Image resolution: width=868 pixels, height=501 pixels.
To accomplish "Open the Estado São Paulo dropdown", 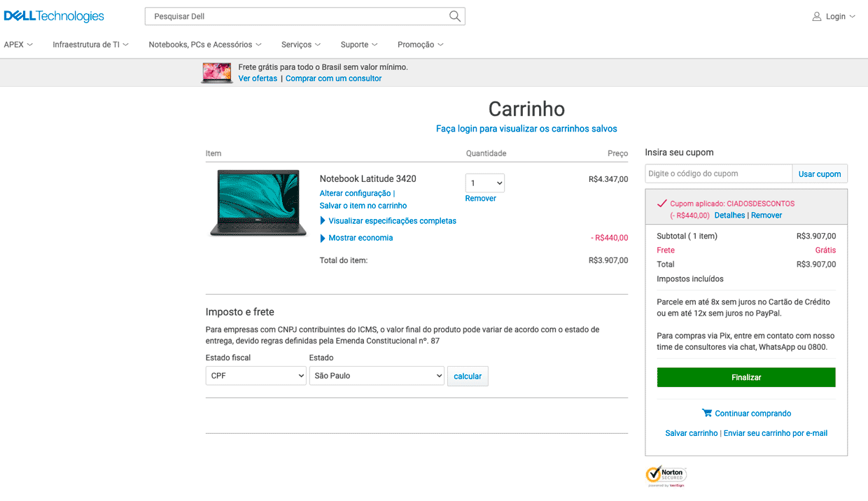I will [x=377, y=376].
